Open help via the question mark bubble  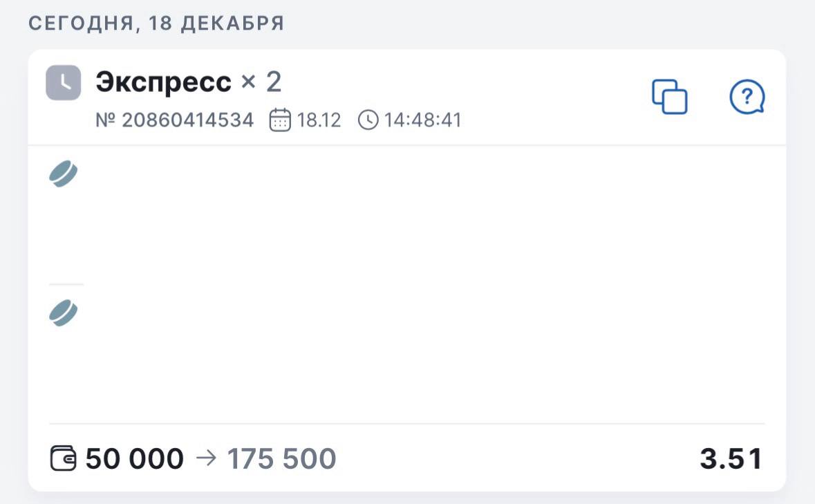747,97
